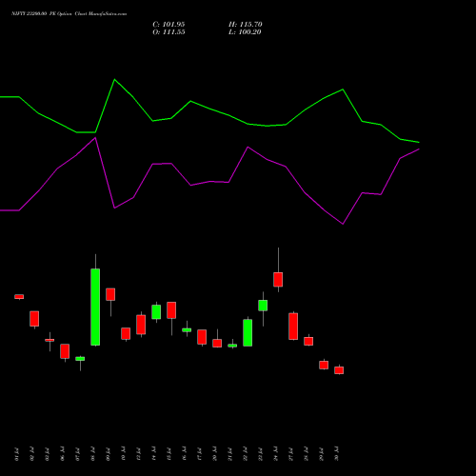Click the NIFTY option chart title text
This screenshot has width=476, height=476.
tap(69, 13)
